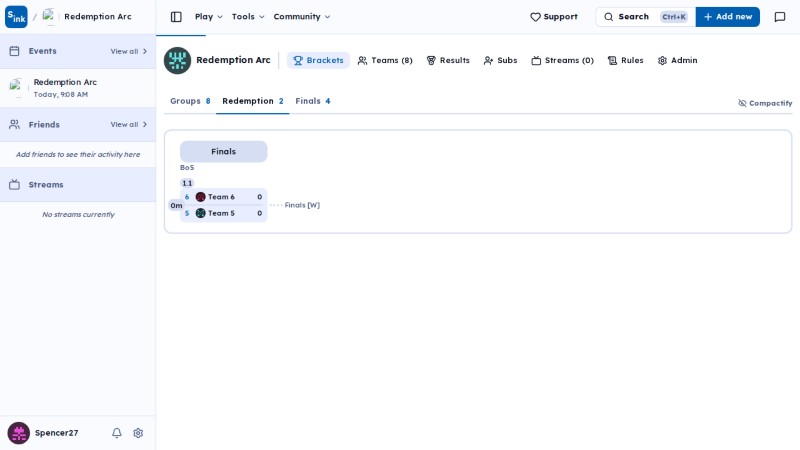This screenshot has width=800, height=450.
Task: Click the BoS format label
Action: click(x=187, y=167)
